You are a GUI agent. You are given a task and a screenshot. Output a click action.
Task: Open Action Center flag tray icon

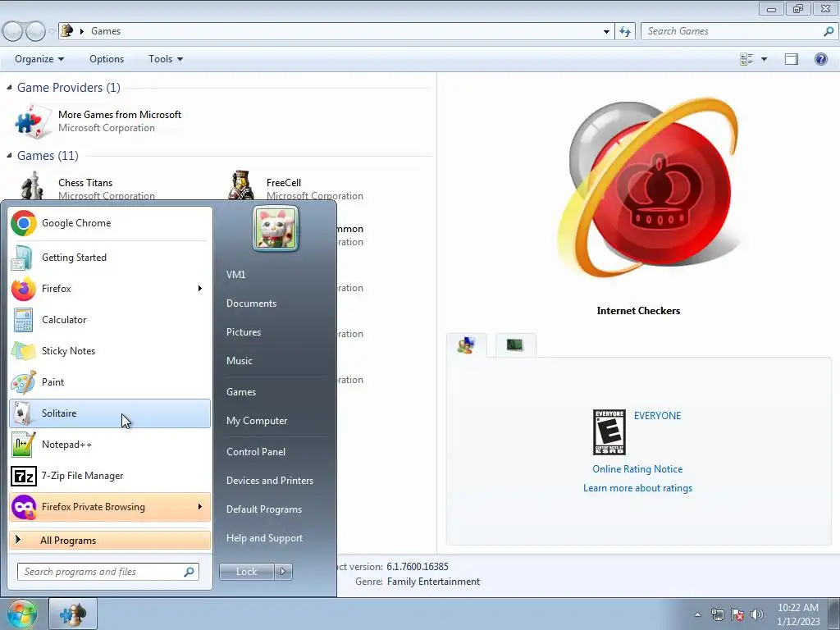coord(737,614)
